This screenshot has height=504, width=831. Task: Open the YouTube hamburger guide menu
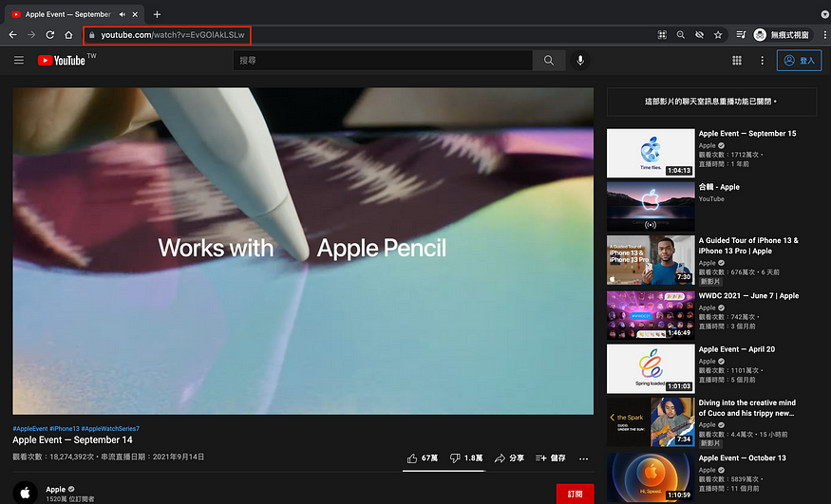(19, 61)
